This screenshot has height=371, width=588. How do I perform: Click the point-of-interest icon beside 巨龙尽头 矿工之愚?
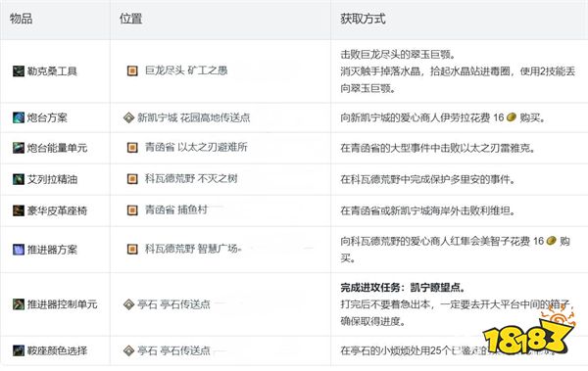click(x=132, y=70)
